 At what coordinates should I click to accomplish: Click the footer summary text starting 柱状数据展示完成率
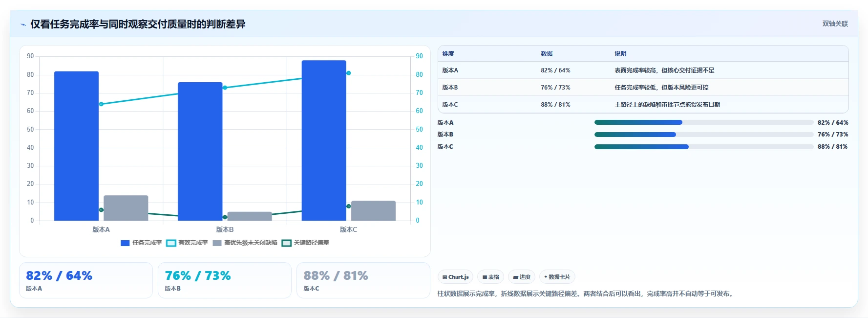[587, 294]
